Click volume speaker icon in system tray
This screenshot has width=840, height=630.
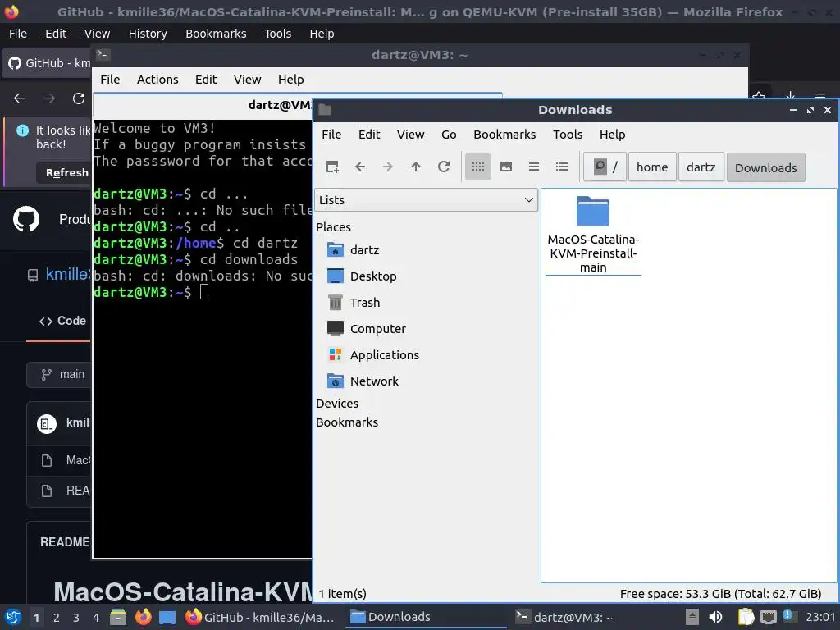(x=715, y=617)
